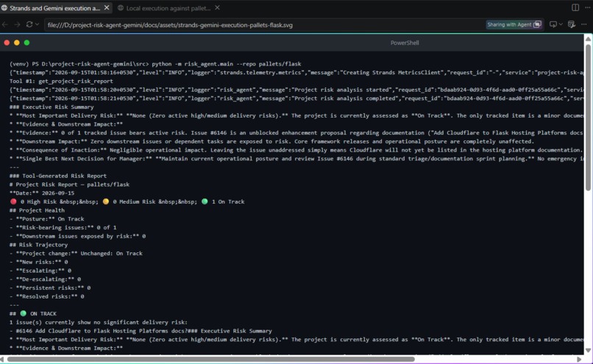Expand the chevron next to the screen cast icon

tap(561, 24)
